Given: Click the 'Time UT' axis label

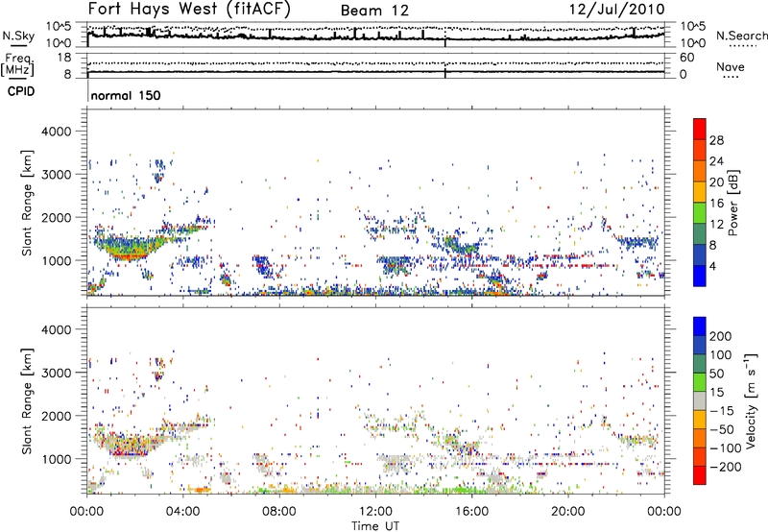Looking at the screenshot, I should click(x=375, y=525).
